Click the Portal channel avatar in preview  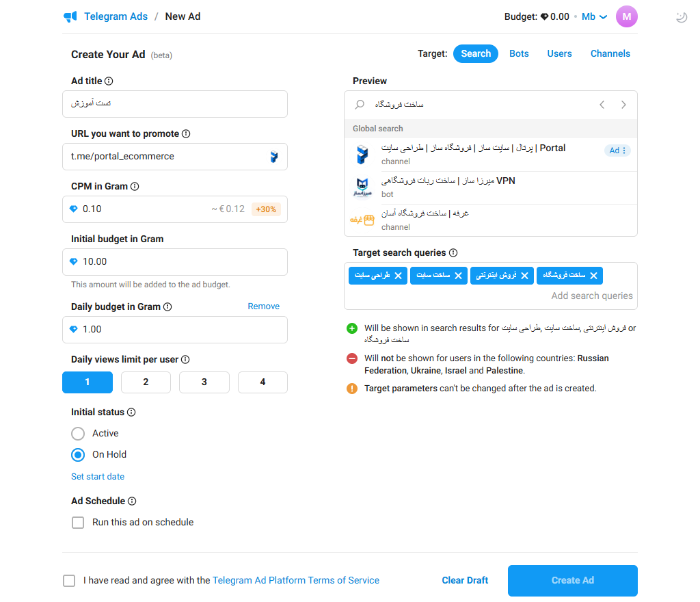click(x=362, y=155)
